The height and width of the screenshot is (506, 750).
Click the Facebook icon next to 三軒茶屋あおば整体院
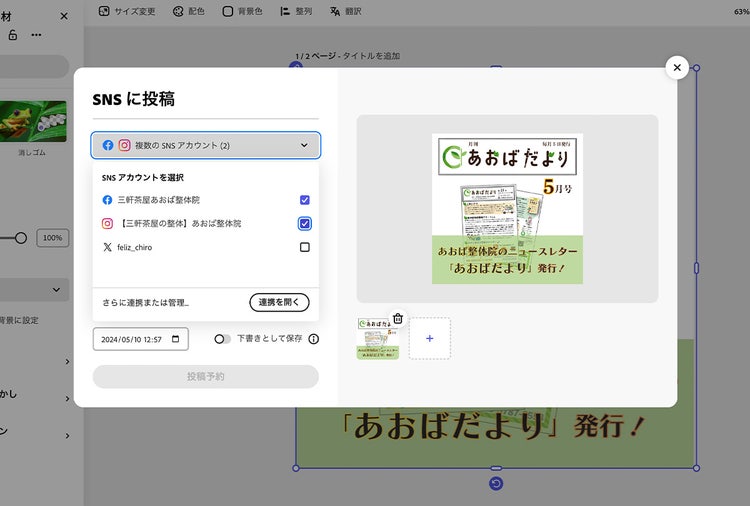(108, 200)
